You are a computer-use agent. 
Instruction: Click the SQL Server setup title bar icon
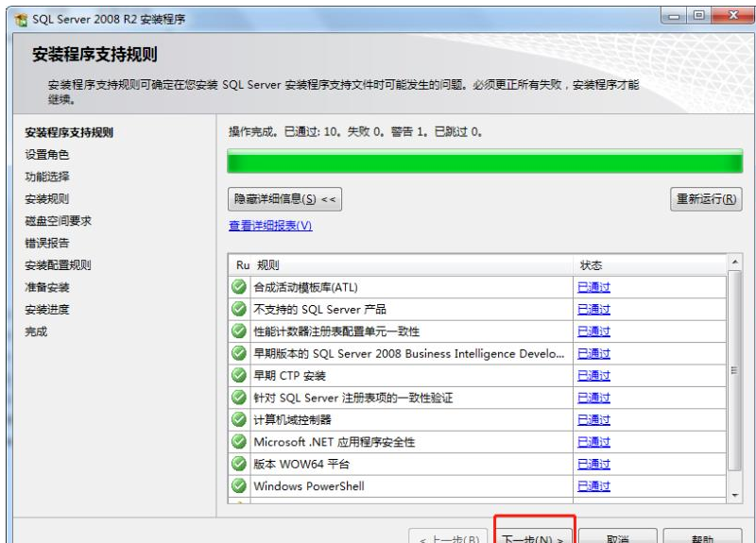[x=21, y=19]
